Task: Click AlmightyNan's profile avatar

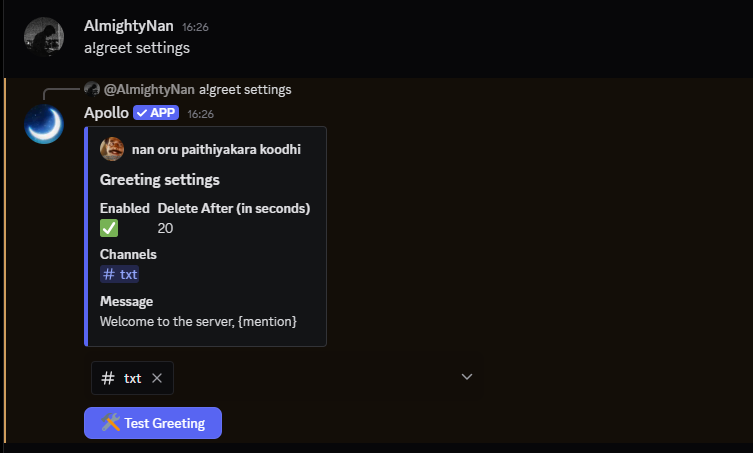Action: tap(44, 36)
